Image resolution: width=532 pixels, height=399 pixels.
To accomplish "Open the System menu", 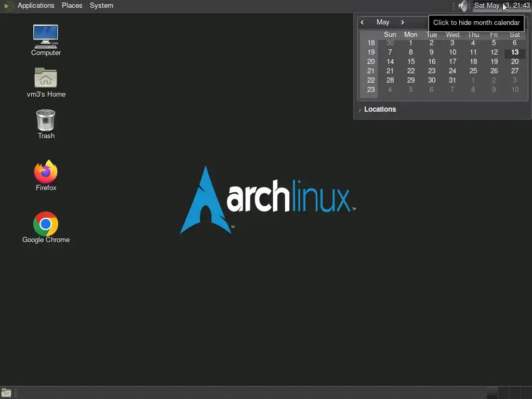I will 101,5.
